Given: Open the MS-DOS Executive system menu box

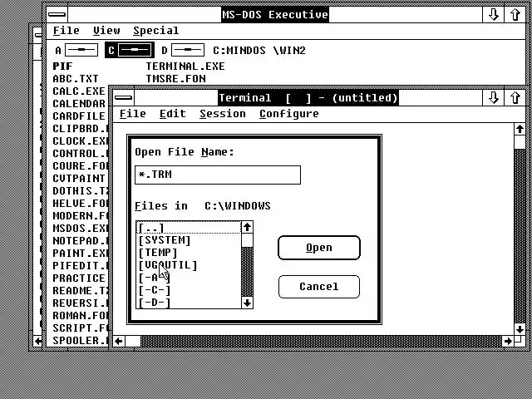Looking at the screenshot, I should [57, 15].
